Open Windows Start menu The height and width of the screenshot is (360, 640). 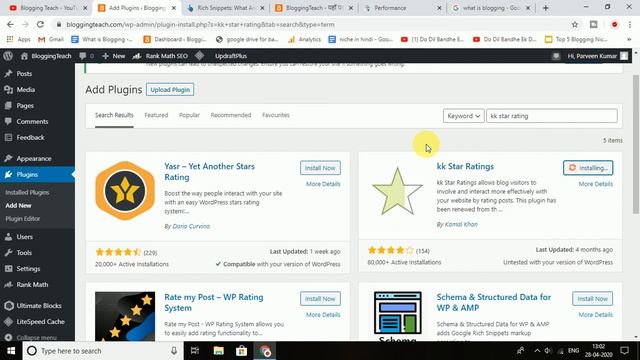(11, 351)
